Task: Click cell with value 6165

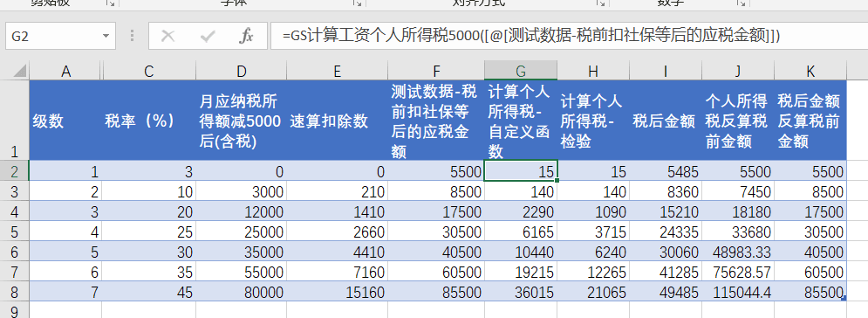Action: point(521,231)
